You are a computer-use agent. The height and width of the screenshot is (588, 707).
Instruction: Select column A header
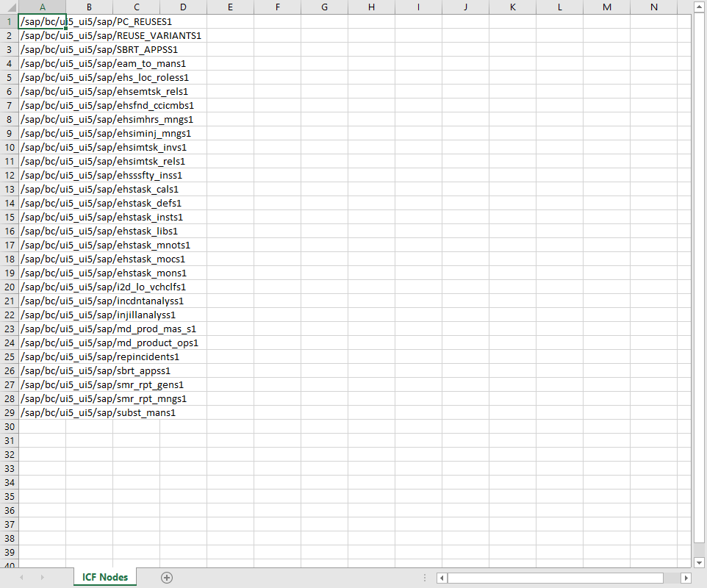coord(43,7)
